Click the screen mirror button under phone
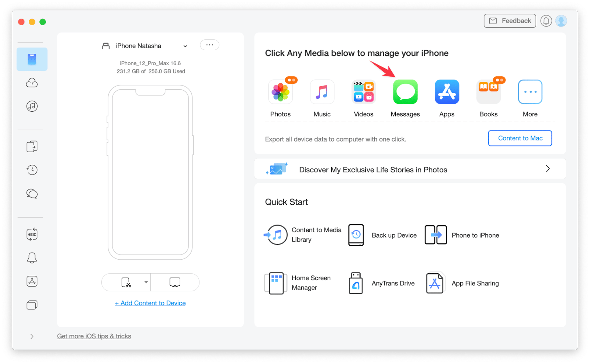Viewport: 590px width, 364px height. coord(175,282)
